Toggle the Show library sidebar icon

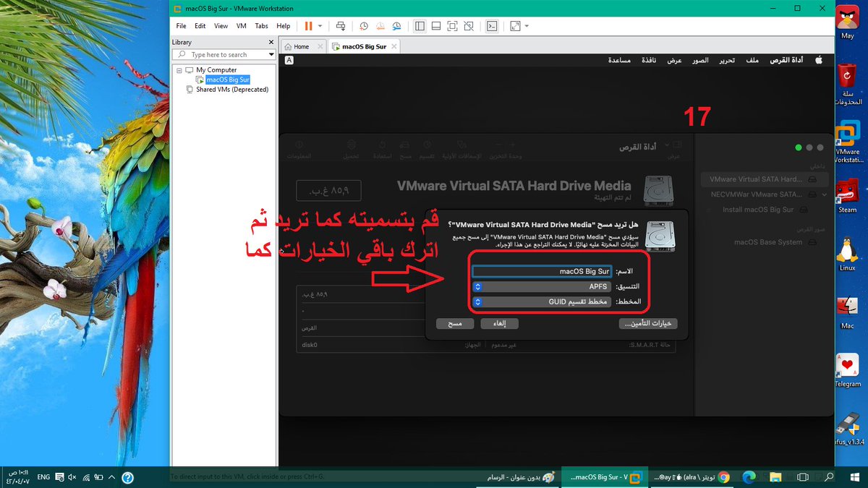[420, 26]
